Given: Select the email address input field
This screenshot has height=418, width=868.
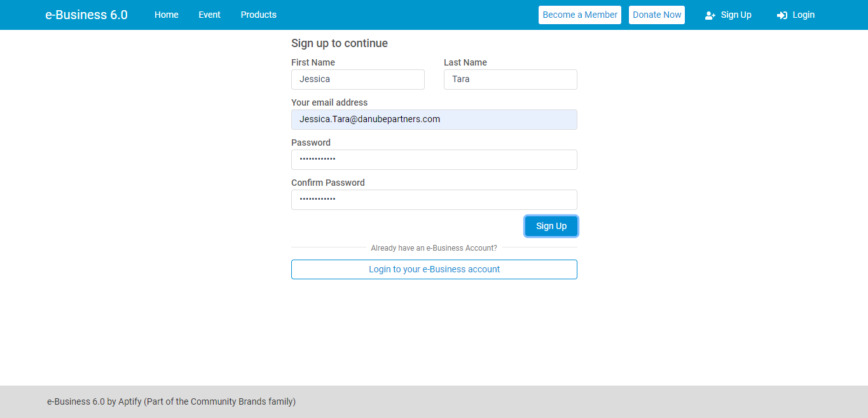Looking at the screenshot, I should pyautogui.click(x=434, y=120).
